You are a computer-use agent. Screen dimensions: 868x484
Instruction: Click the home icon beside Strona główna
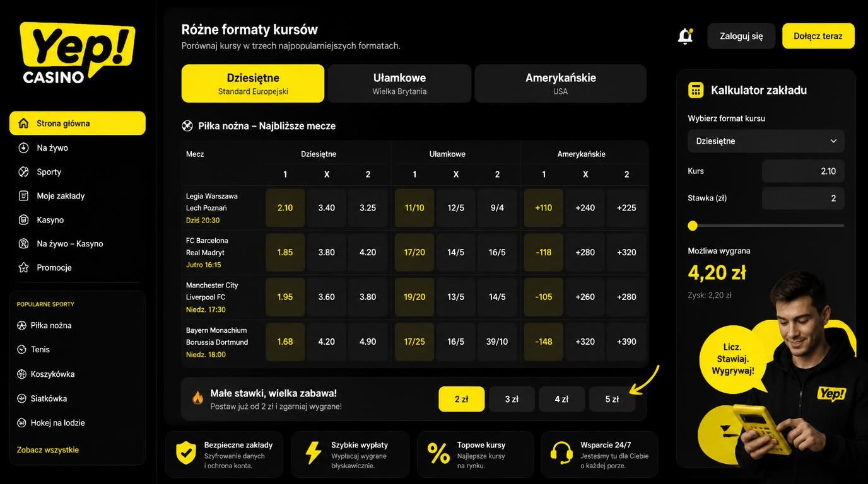click(x=23, y=123)
